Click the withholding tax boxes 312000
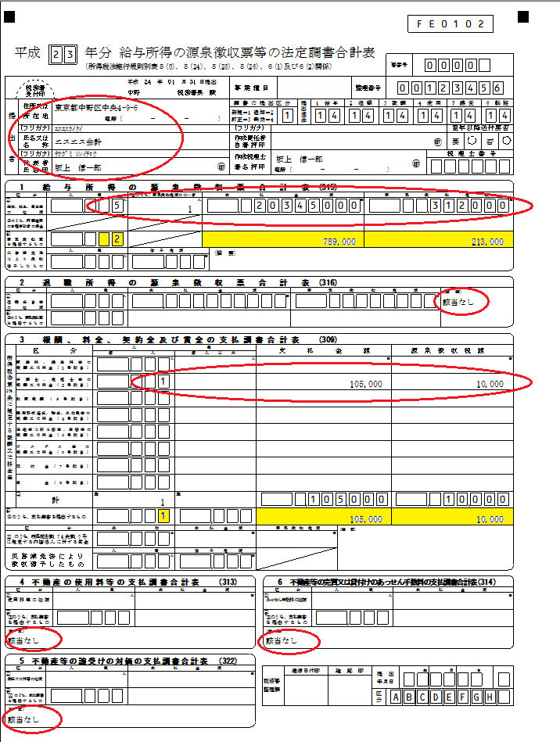The width and height of the screenshot is (560, 742). coord(439,206)
